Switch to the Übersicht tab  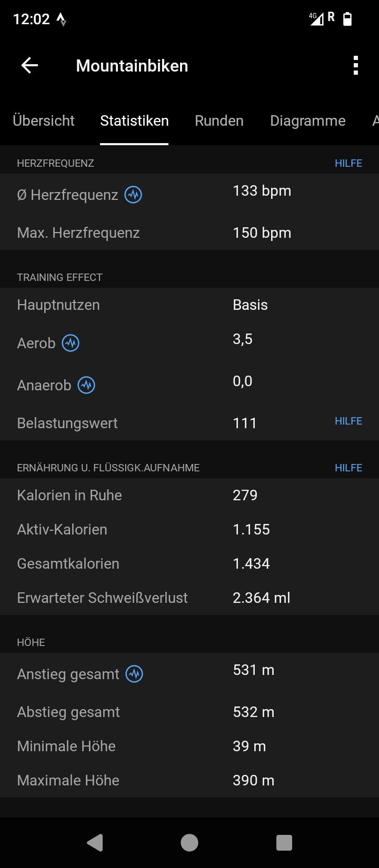pyautogui.click(x=44, y=121)
